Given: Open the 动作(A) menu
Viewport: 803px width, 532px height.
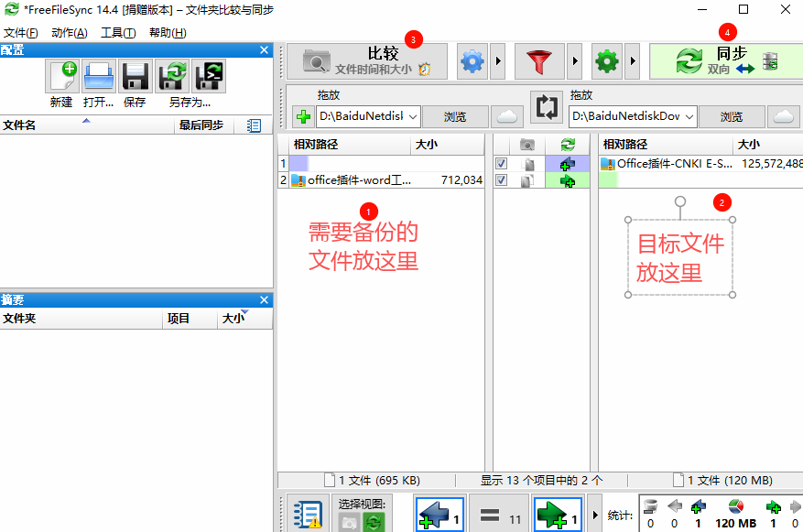Looking at the screenshot, I should tap(70, 33).
